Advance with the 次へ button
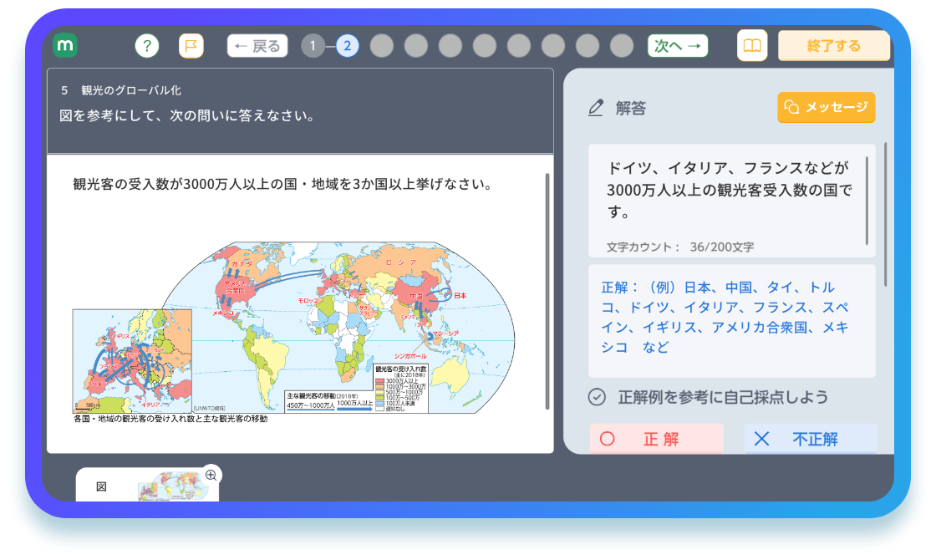The height and width of the screenshot is (560, 936). coord(678,45)
